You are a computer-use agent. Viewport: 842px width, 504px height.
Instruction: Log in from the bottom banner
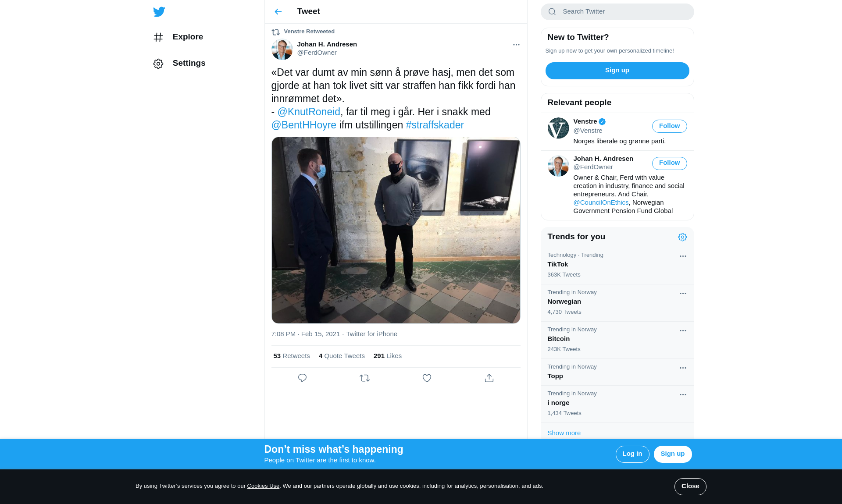[x=632, y=454]
